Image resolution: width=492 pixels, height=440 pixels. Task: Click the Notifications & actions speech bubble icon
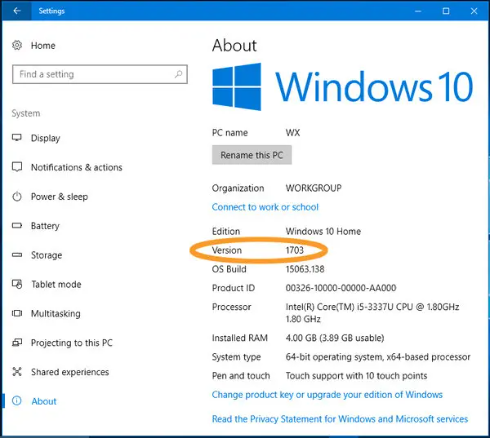[x=17, y=167]
